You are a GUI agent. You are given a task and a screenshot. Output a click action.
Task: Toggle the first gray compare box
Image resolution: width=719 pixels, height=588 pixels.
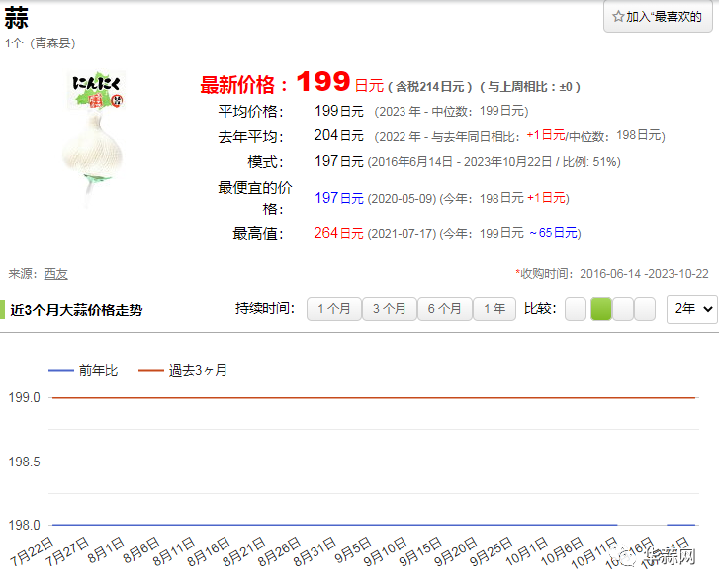pyautogui.click(x=576, y=309)
